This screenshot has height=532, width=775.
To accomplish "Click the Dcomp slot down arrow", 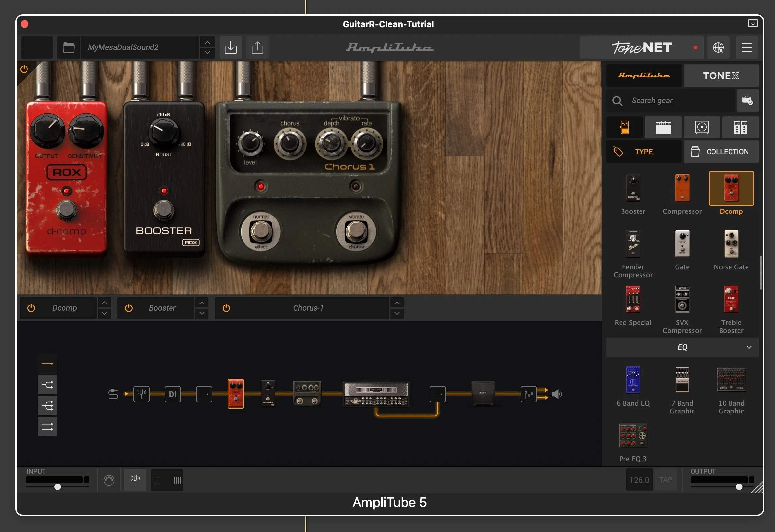I will pos(104,314).
